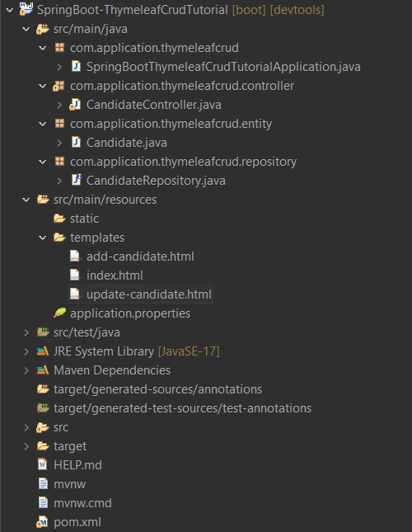
Task: Select add-candidate.html file name
Action: coord(140,257)
